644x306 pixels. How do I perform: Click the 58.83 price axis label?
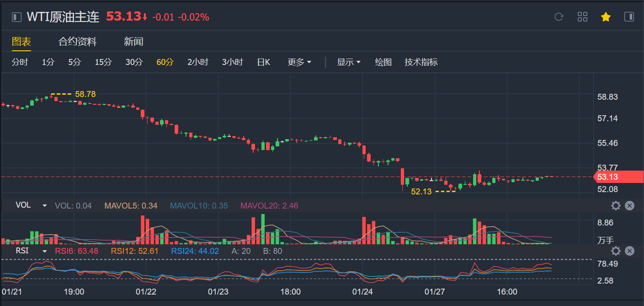point(607,97)
